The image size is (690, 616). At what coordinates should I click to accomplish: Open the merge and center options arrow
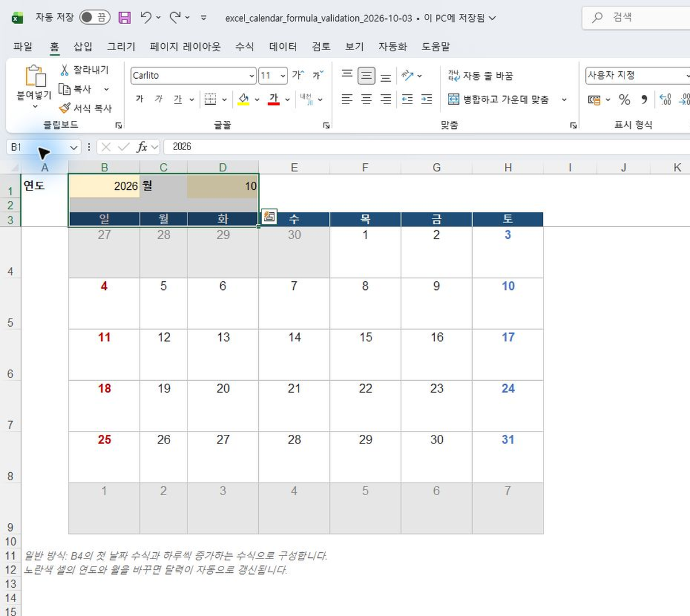click(x=564, y=100)
